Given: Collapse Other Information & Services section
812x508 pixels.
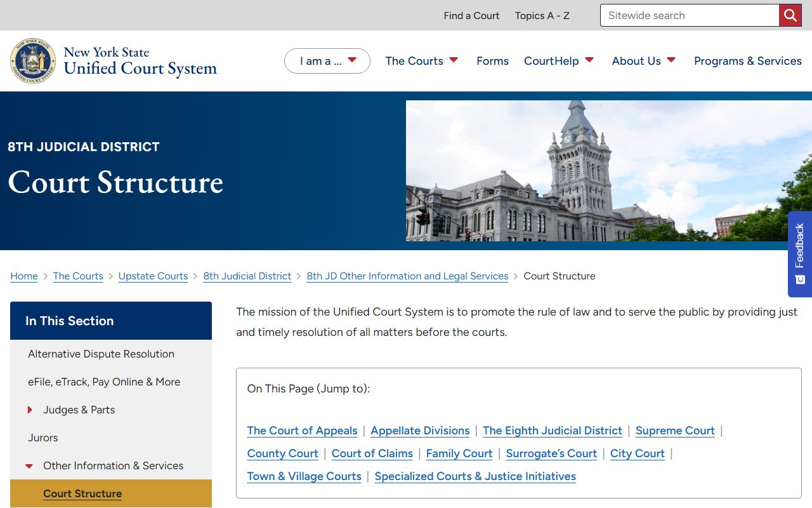Looking at the screenshot, I should (x=29, y=466).
